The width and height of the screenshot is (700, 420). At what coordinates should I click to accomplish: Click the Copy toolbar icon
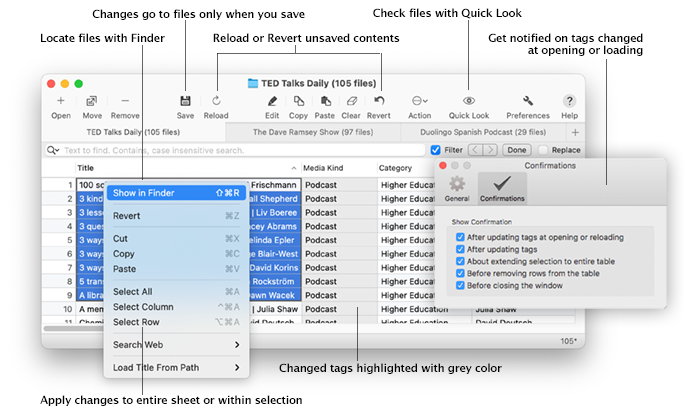(x=298, y=101)
